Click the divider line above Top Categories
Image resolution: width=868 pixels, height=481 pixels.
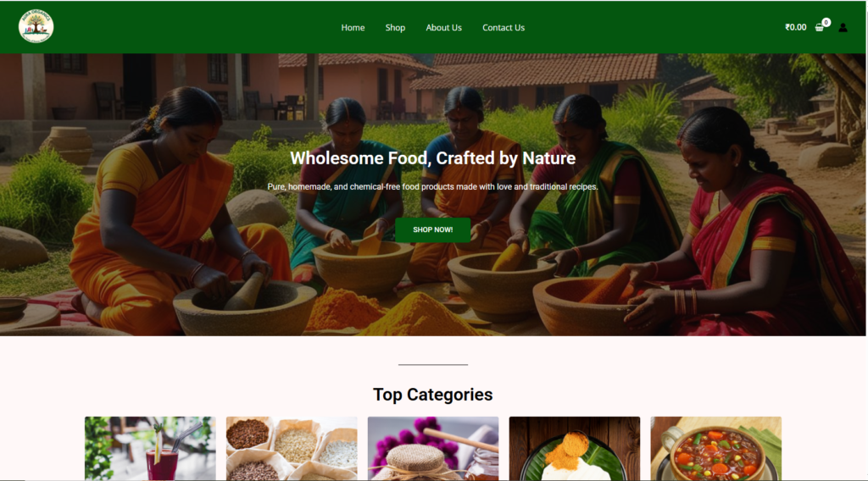point(433,365)
